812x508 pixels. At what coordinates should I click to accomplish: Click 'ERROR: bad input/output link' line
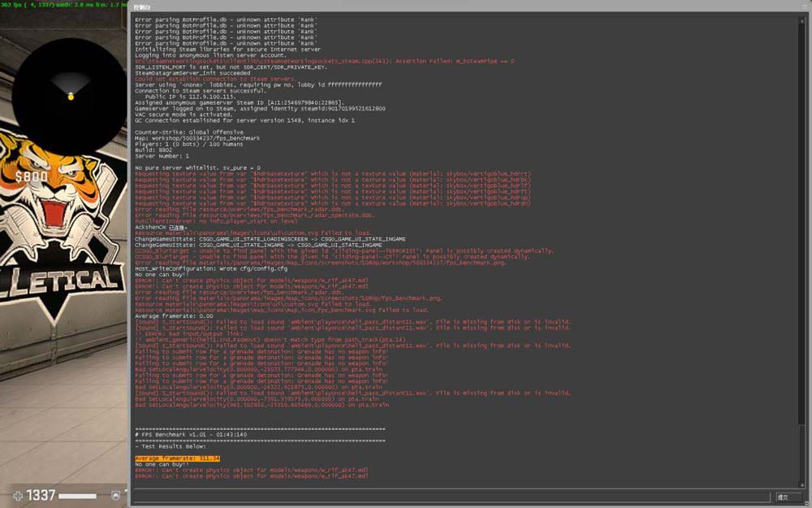(191, 334)
